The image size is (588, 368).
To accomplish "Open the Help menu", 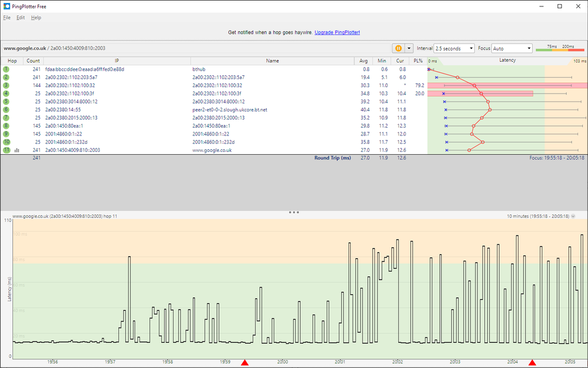I will click(36, 18).
